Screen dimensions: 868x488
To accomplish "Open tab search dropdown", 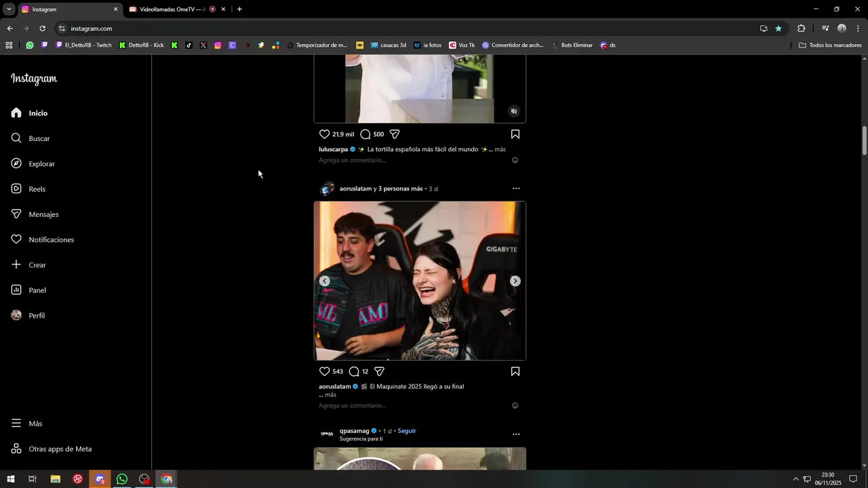I will (x=9, y=9).
